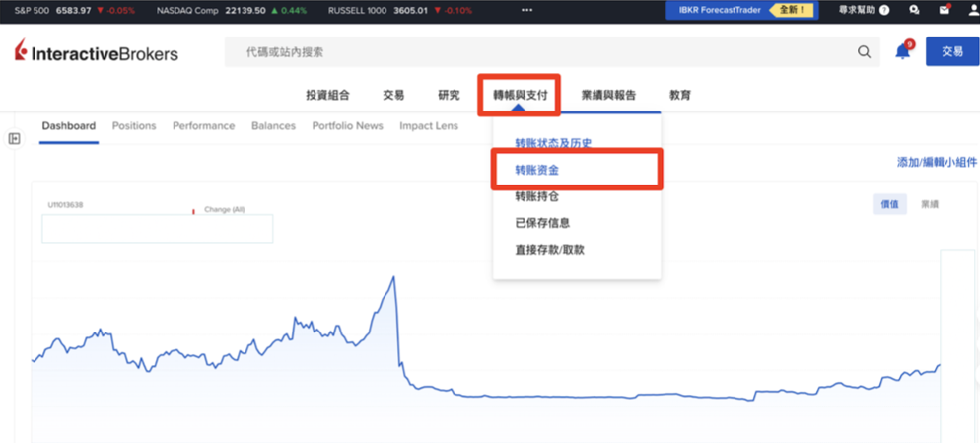Image resolution: width=980 pixels, height=443 pixels.
Task: Open the Portfolio News tab
Action: (347, 126)
